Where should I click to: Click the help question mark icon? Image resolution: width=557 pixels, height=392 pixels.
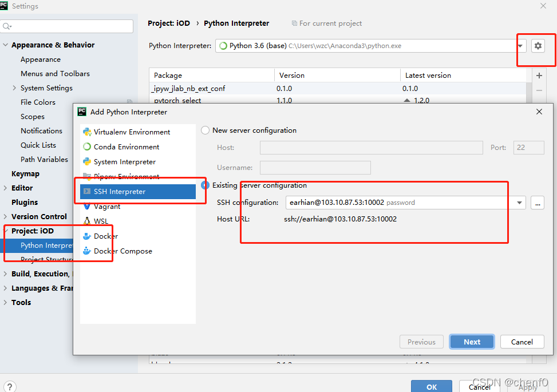point(10,387)
